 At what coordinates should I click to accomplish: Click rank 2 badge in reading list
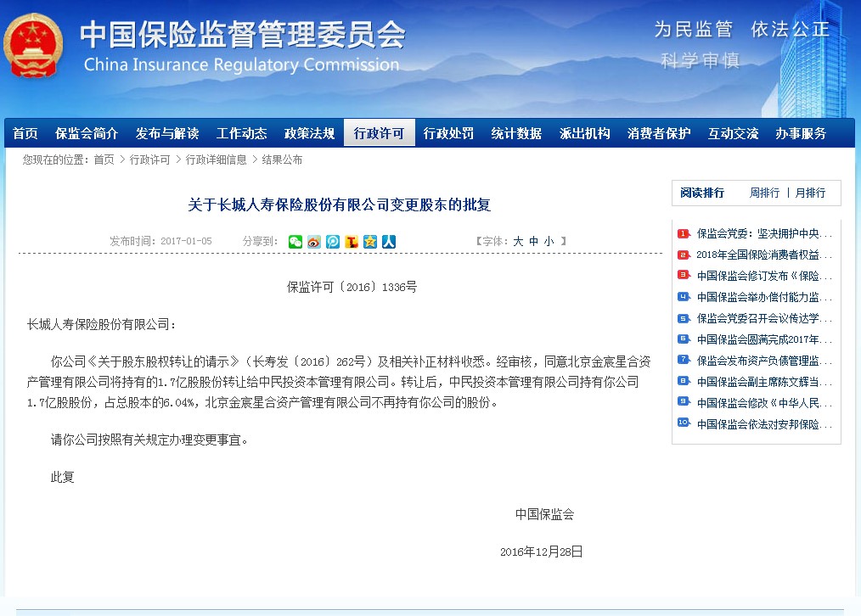[x=684, y=255]
